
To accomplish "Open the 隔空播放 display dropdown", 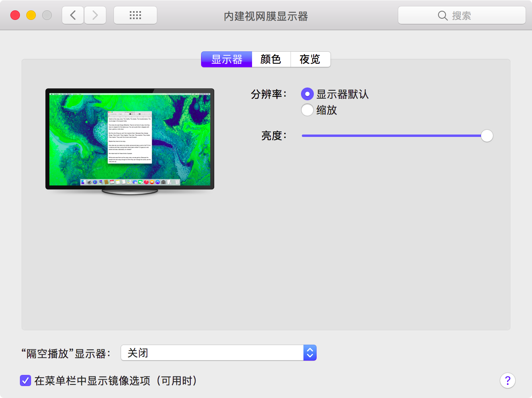I will [x=219, y=353].
